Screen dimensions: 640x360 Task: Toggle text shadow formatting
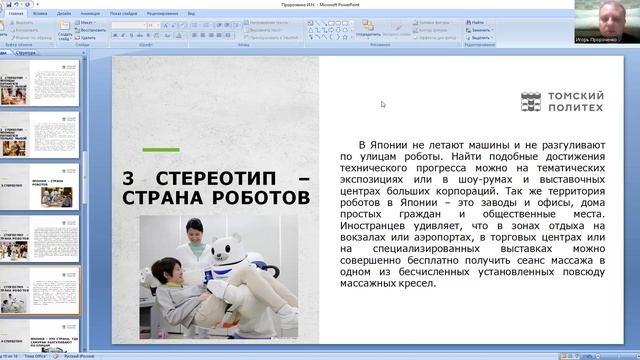coord(148,36)
